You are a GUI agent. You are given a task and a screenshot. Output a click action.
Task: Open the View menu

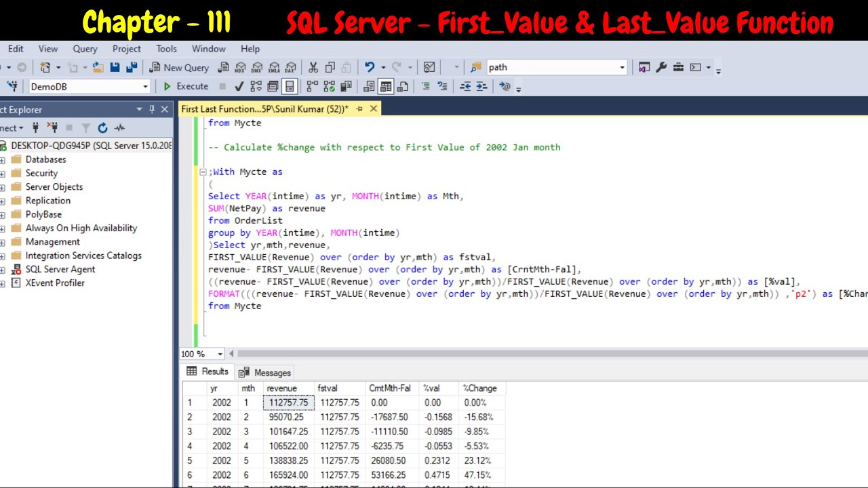[x=48, y=49]
